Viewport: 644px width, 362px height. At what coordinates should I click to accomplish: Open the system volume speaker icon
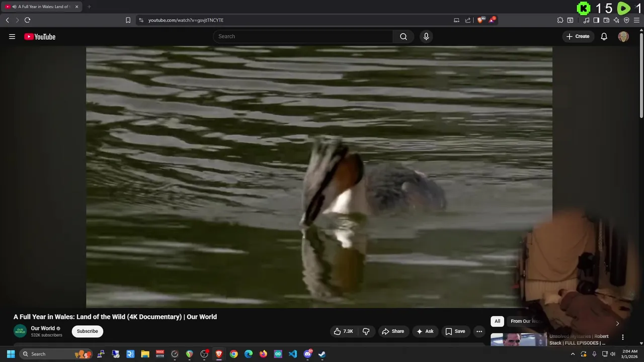612,354
